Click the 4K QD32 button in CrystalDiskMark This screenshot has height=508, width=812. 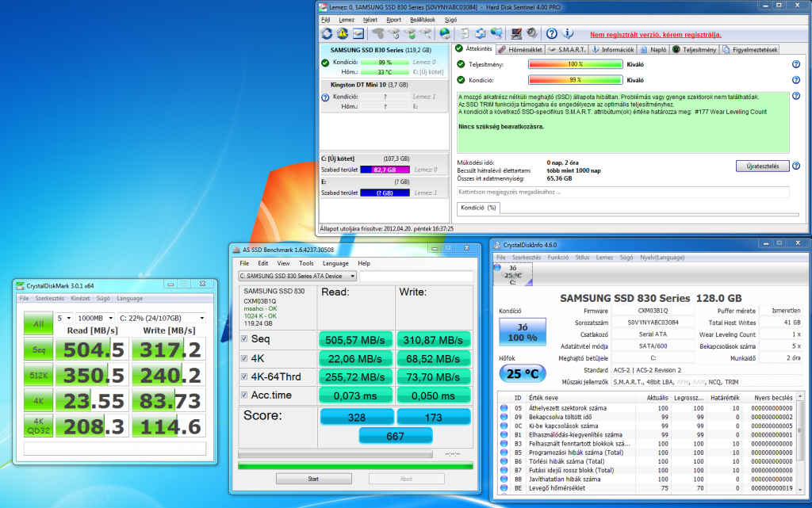tap(38, 426)
